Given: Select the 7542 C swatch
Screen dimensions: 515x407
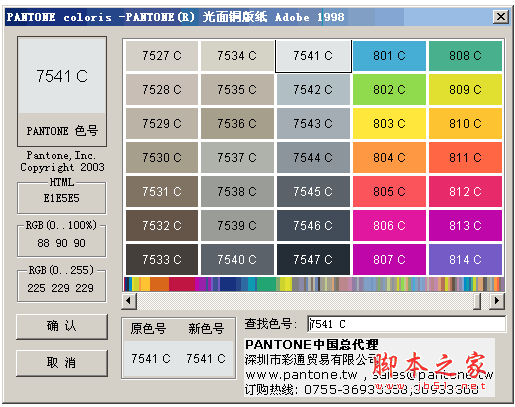Looking at the screenshot, I should [313, 90].
